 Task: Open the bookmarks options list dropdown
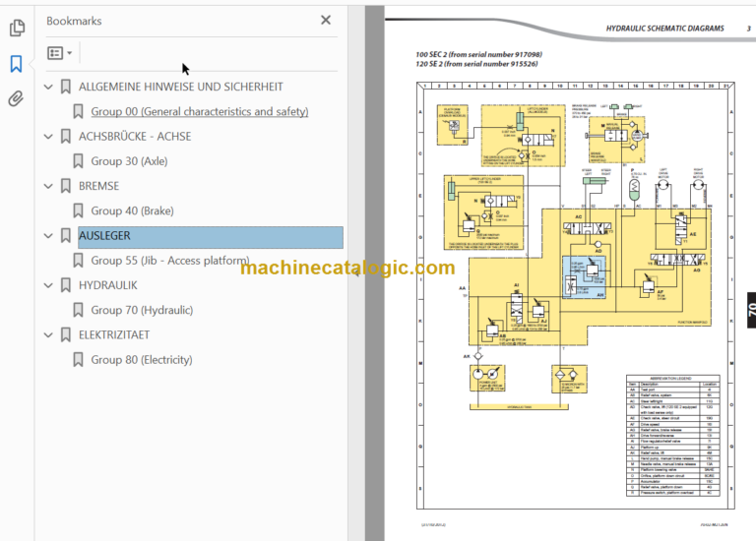60,53
